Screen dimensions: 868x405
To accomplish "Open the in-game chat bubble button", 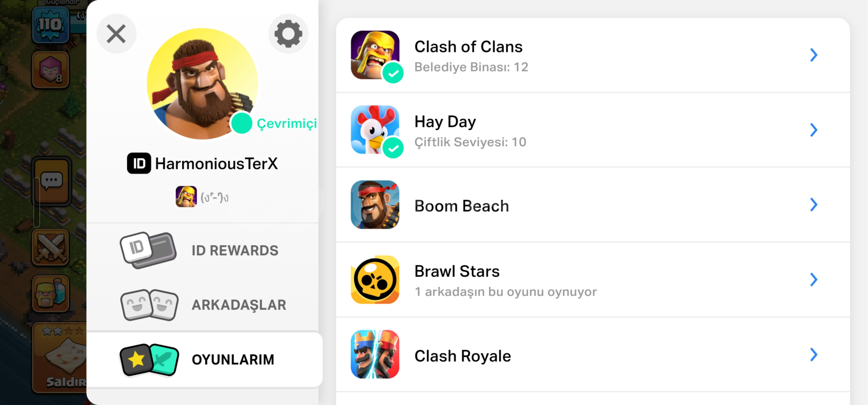I will coord(52,181).
